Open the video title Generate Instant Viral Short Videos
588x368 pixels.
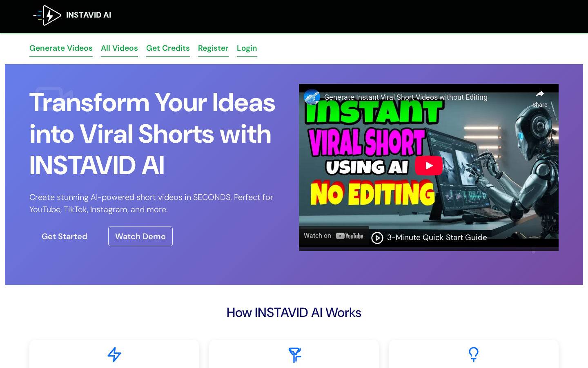406,97
